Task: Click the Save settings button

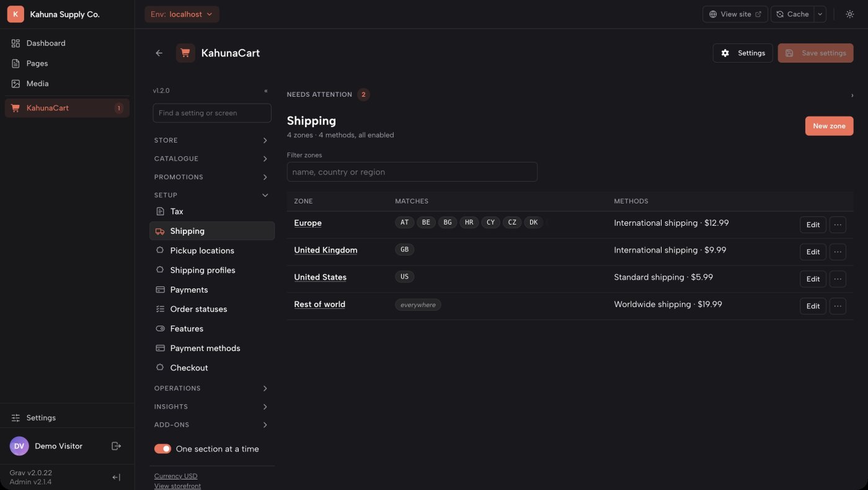Action: pos(815,53)
